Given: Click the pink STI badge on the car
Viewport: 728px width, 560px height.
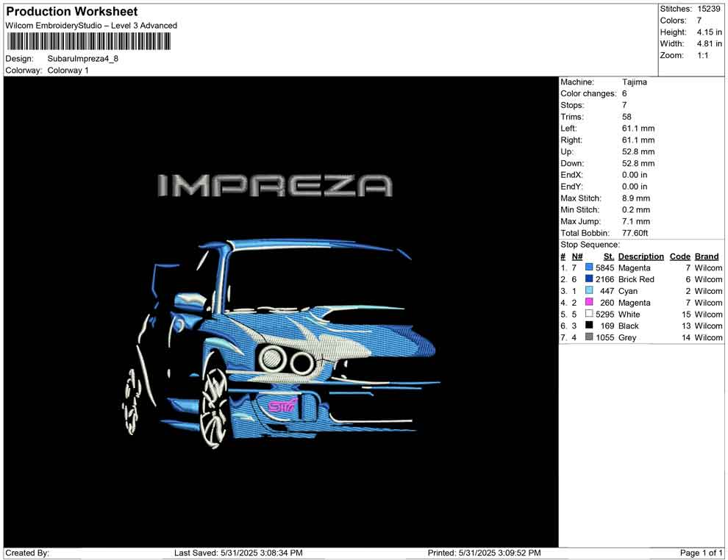Looking at the screenshot, I should [282, 406].
